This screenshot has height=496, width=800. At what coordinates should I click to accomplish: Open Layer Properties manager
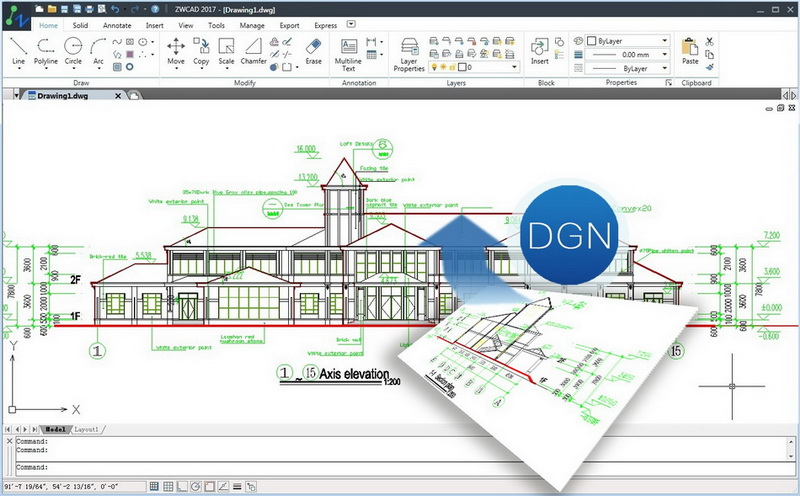click(x=409, y=54)
